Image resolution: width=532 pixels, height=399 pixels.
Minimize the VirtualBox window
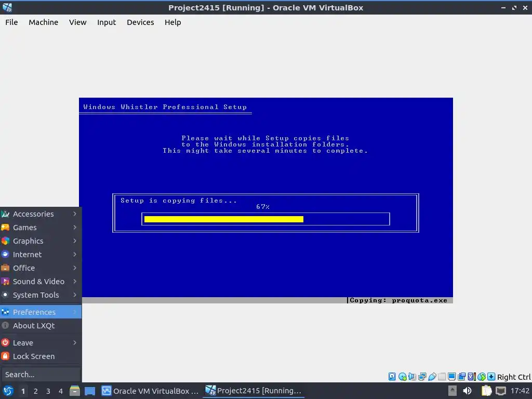pyautogui.click(x=503, y=7)
